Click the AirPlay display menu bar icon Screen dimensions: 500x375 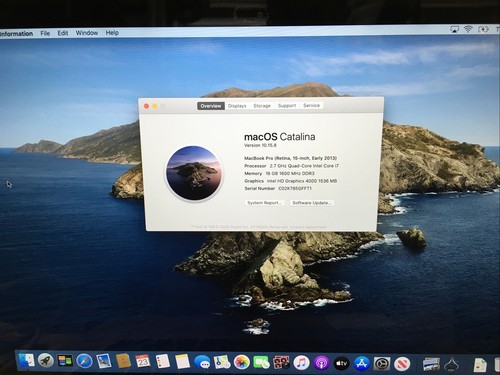[x=455, y=29]
